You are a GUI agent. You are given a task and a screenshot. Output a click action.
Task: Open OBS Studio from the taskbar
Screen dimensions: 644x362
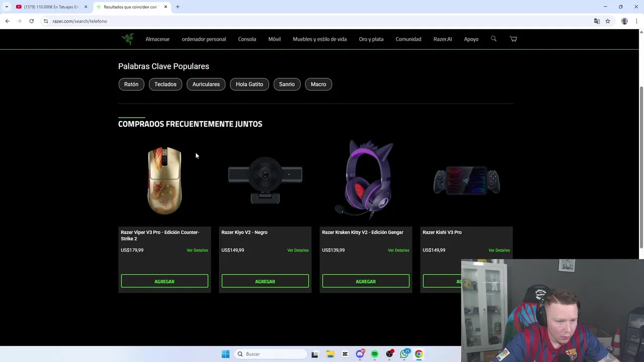click(x=389, y=354)
